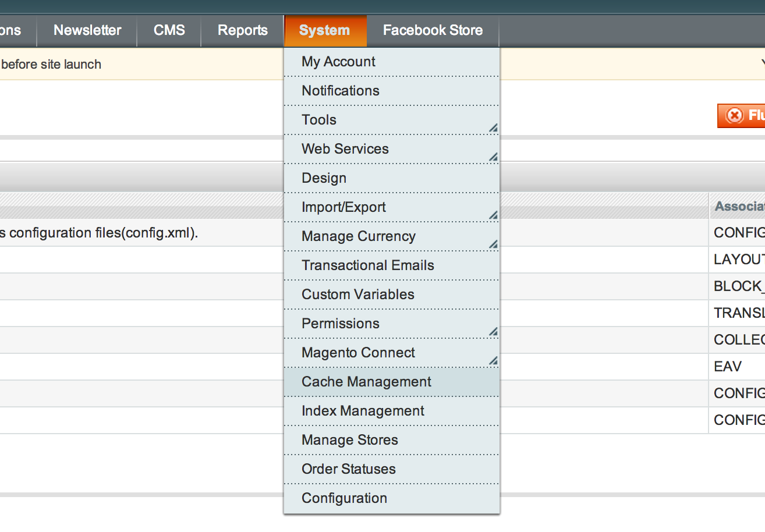
Task: Expand the Manage Currency submenu arrow
Action: point(493,244)
